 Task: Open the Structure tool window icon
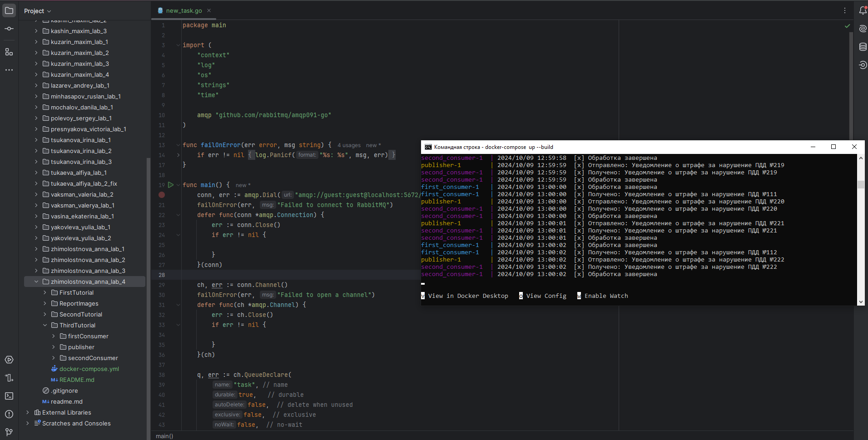click(x=9, y=52)
